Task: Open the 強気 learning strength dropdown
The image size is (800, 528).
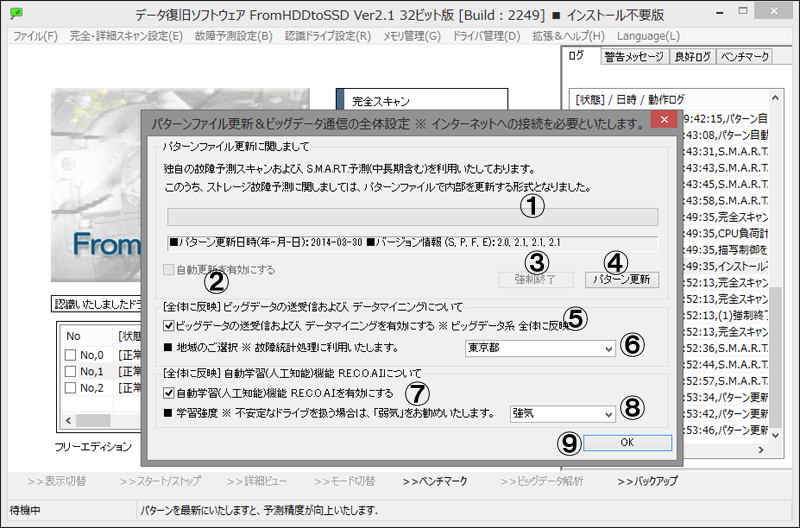Action: tap(562, 413)
